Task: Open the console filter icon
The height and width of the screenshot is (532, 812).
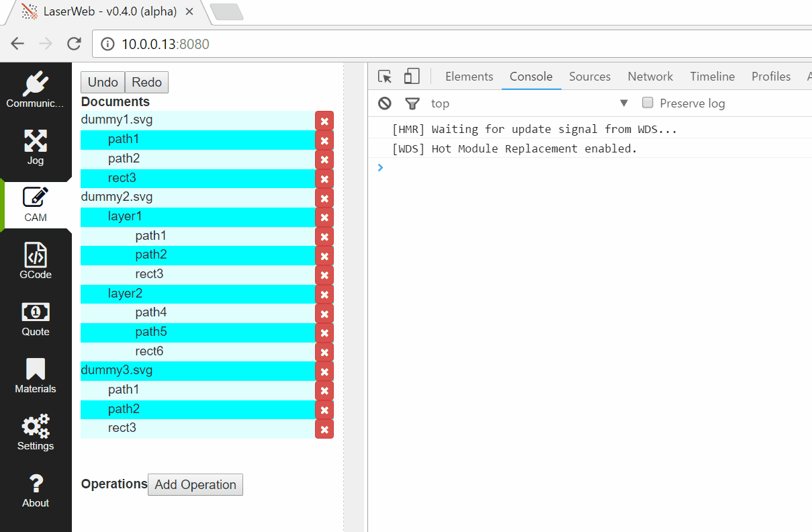Action: click(412, 103)
